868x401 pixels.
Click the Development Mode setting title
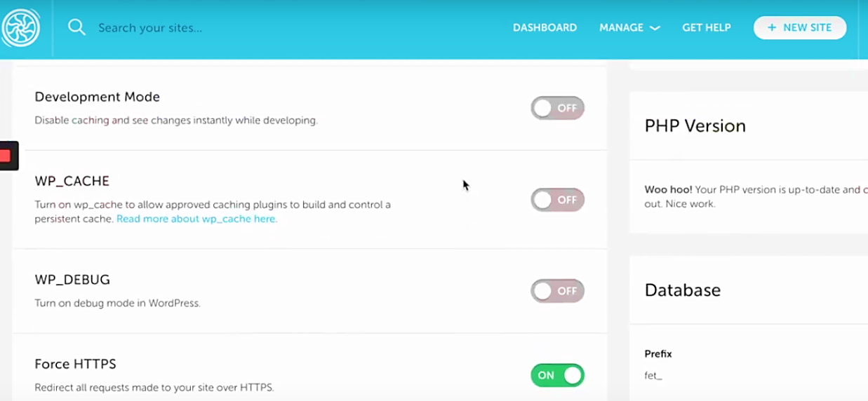point(97,97)
